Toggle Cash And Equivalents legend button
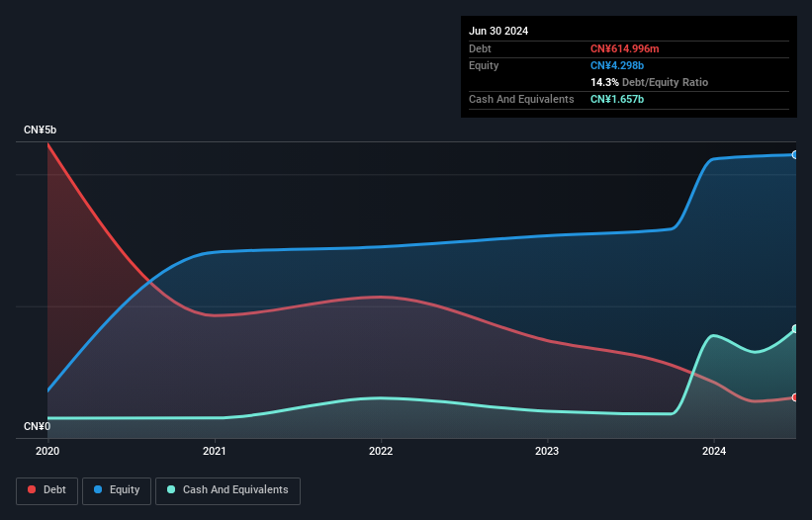The width and height of the screenshot is (812, 520). (x=227, y=490)
